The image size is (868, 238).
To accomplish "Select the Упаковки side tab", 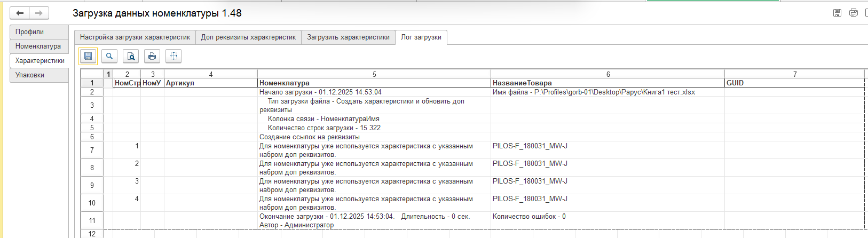I will pyautogui.click(x=39, y=75).
